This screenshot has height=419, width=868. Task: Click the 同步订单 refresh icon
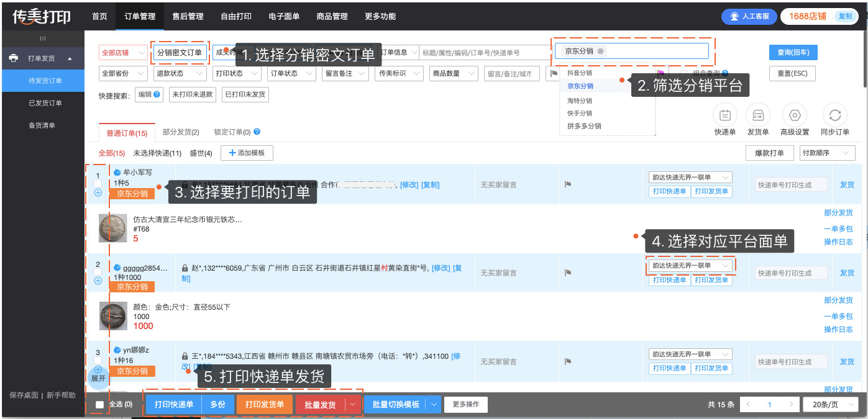[x=834, y=115]
